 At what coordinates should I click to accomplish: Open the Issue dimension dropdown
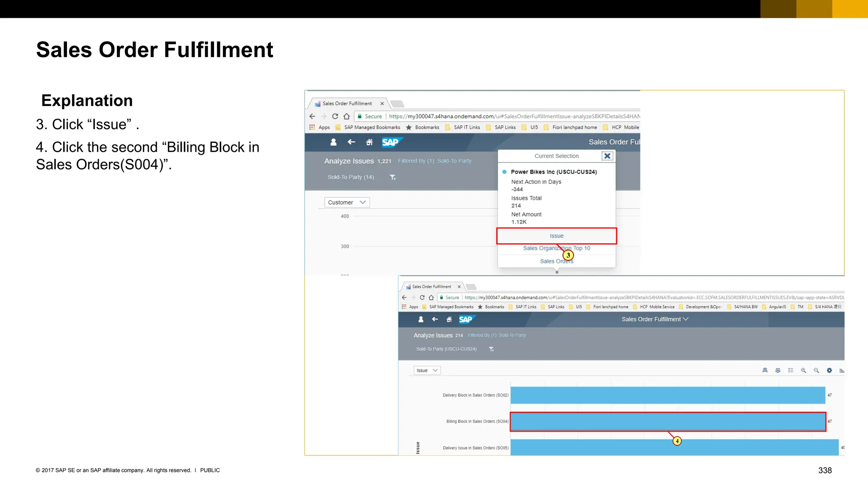(x=427, y=370)
